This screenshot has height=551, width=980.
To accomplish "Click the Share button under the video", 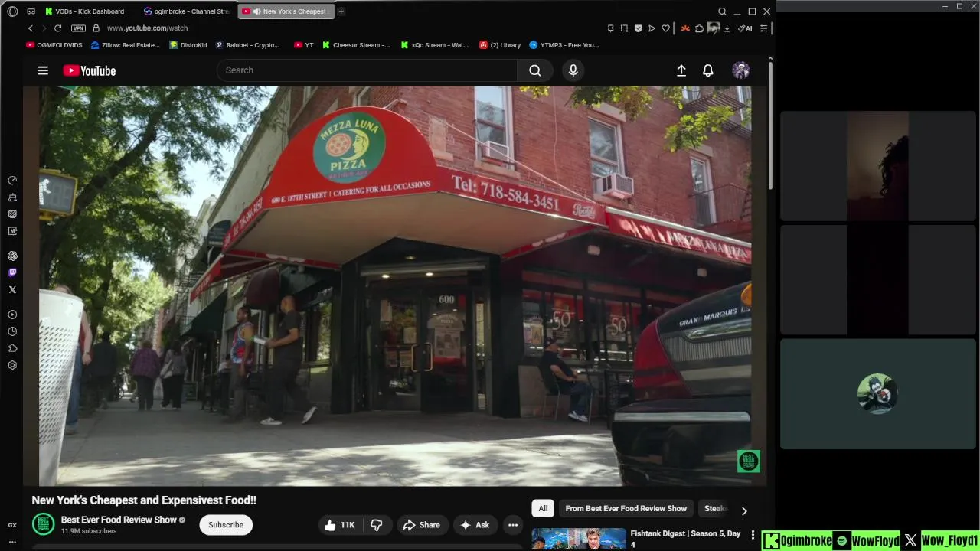I will (x=421, y=525).
